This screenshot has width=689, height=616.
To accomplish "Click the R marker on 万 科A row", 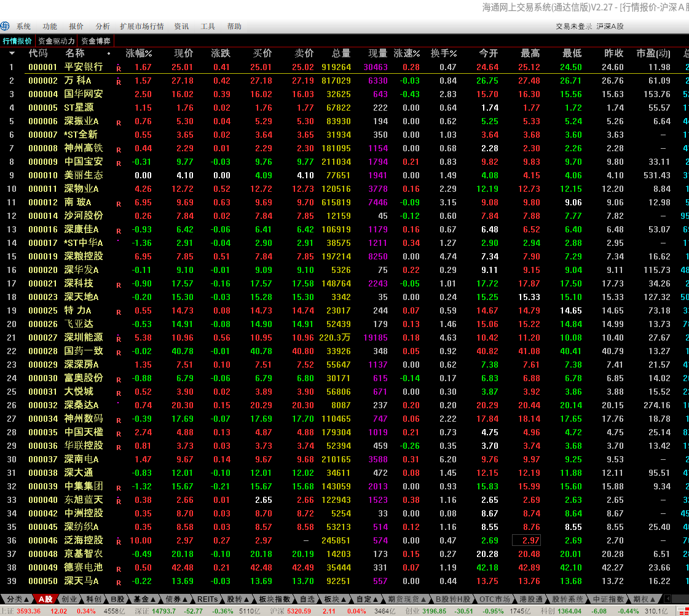I will (119, 82).
